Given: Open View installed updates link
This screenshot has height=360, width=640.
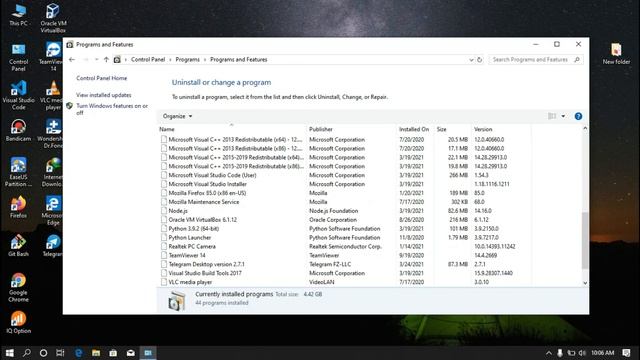Looking at the screenshot, I should (104, 95).
